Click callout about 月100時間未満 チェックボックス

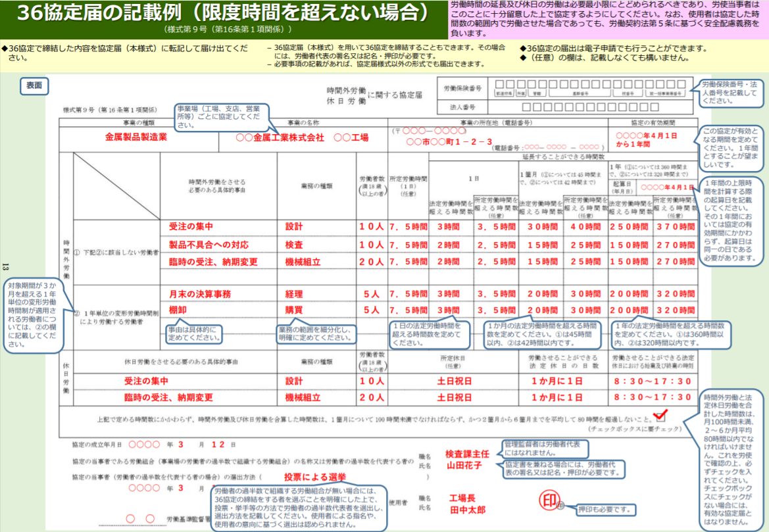coord(730,458)
